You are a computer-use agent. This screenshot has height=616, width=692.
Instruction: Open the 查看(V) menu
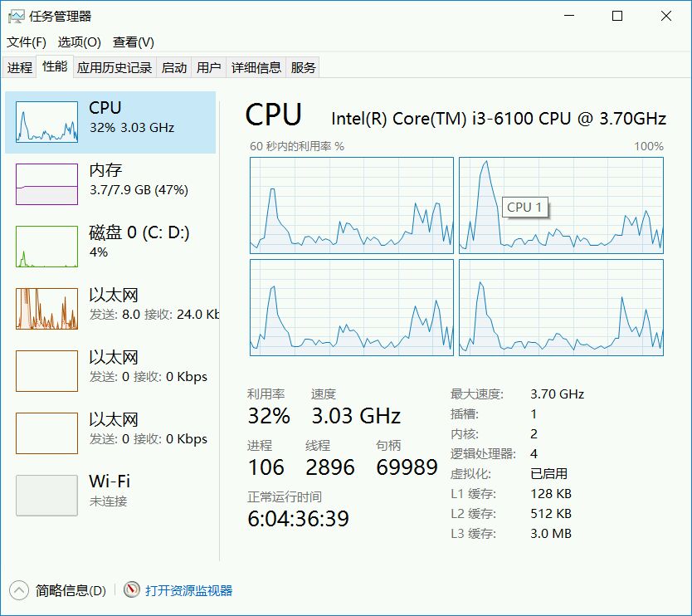134,42
